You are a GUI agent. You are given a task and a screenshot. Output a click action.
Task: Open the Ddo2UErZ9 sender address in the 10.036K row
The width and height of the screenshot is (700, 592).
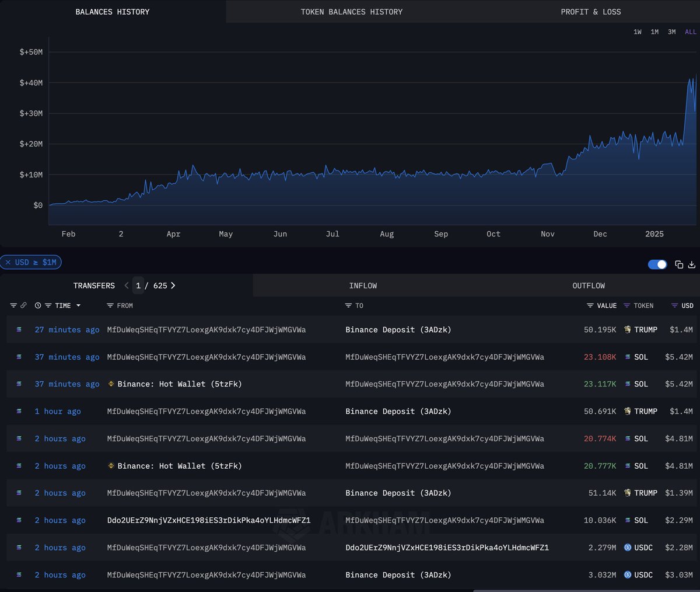point(208,520)
